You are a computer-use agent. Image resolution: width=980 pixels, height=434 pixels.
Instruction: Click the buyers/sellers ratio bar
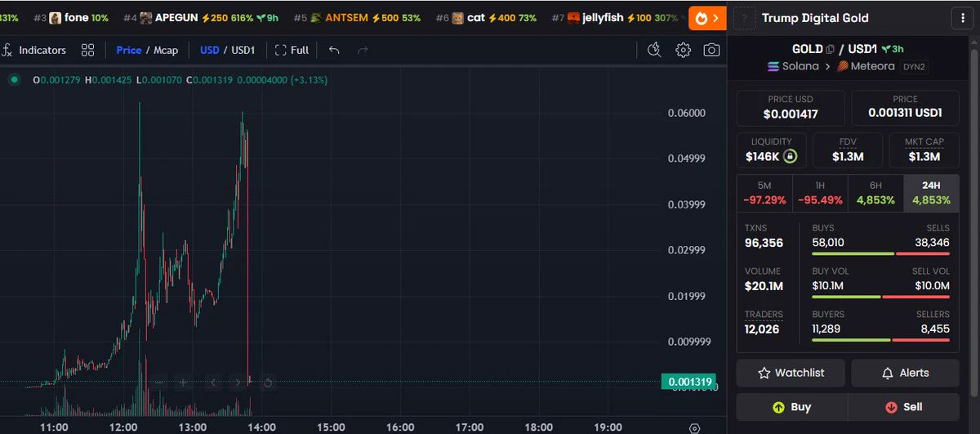[881, 340]
